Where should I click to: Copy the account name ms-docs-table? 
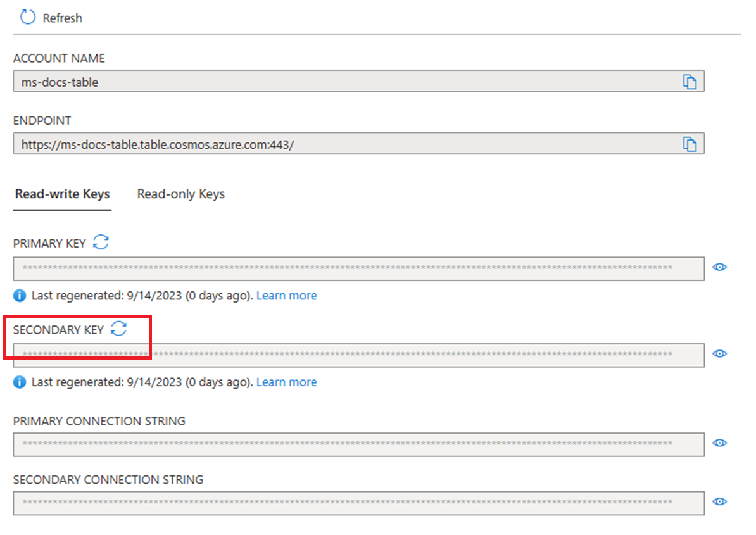(690, 82)
